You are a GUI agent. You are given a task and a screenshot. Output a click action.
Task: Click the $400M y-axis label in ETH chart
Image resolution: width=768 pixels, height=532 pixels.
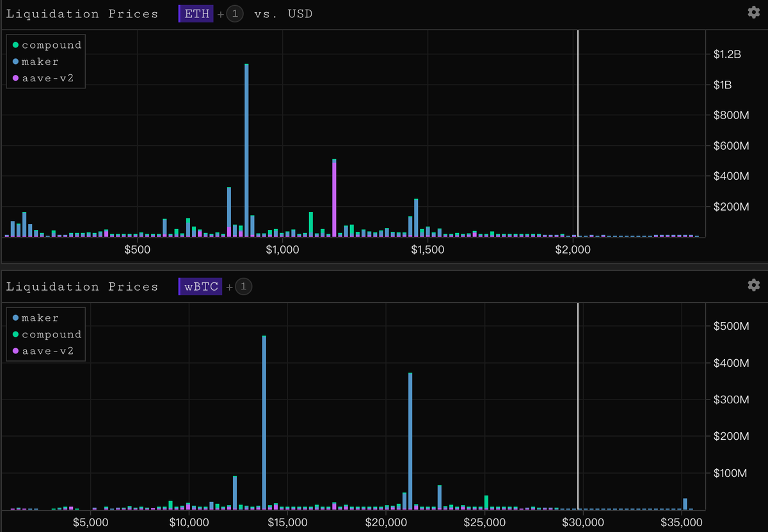(731, 176)
